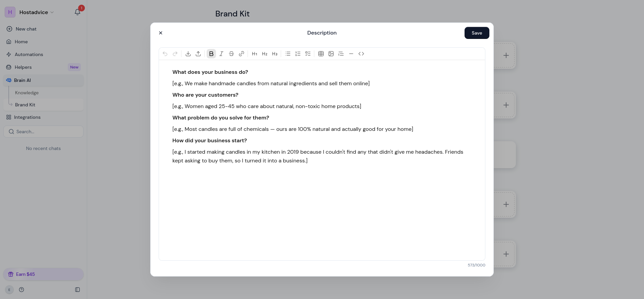Viewport: 644px width, 299px height.
Task: Go to Home in sidebar
Action: click(43, 42)
